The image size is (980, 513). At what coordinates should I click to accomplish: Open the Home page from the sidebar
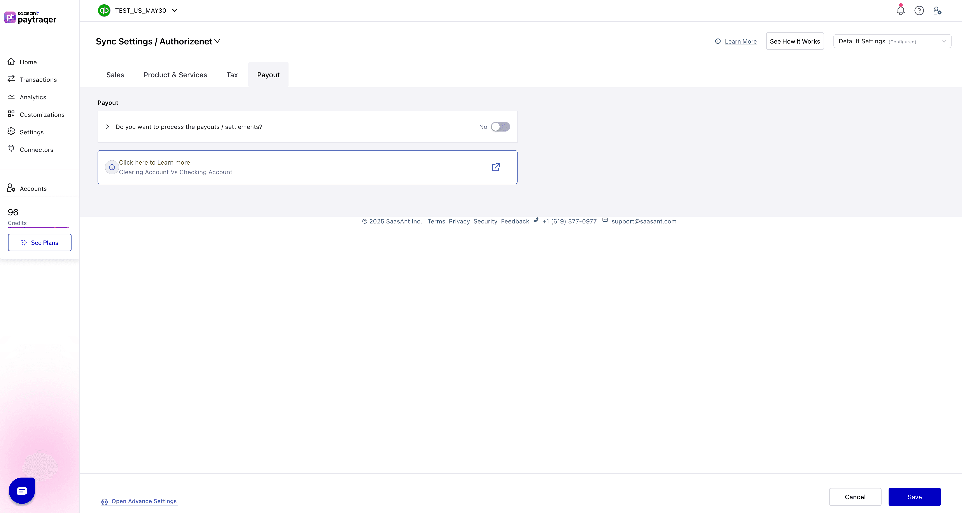tap(28, 62)
